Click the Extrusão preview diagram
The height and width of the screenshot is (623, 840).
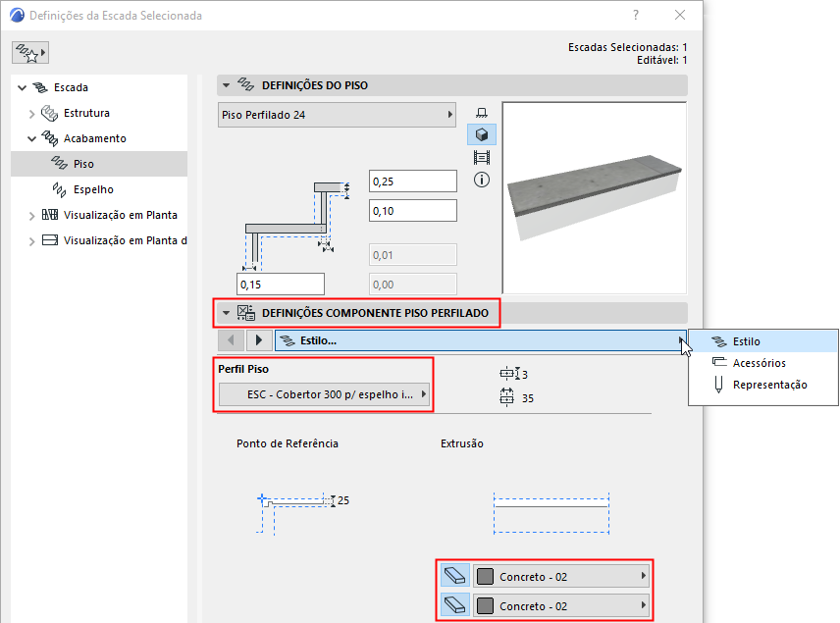[551, 513]
